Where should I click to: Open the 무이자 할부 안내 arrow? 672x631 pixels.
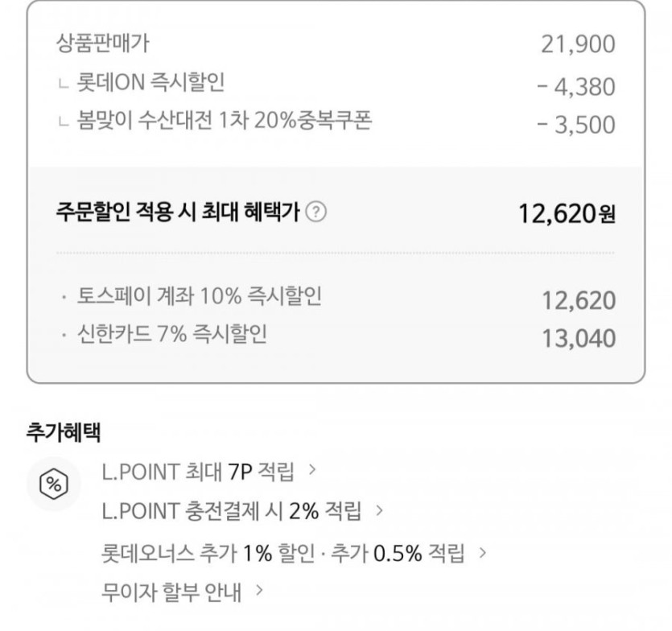pos(259,593)
